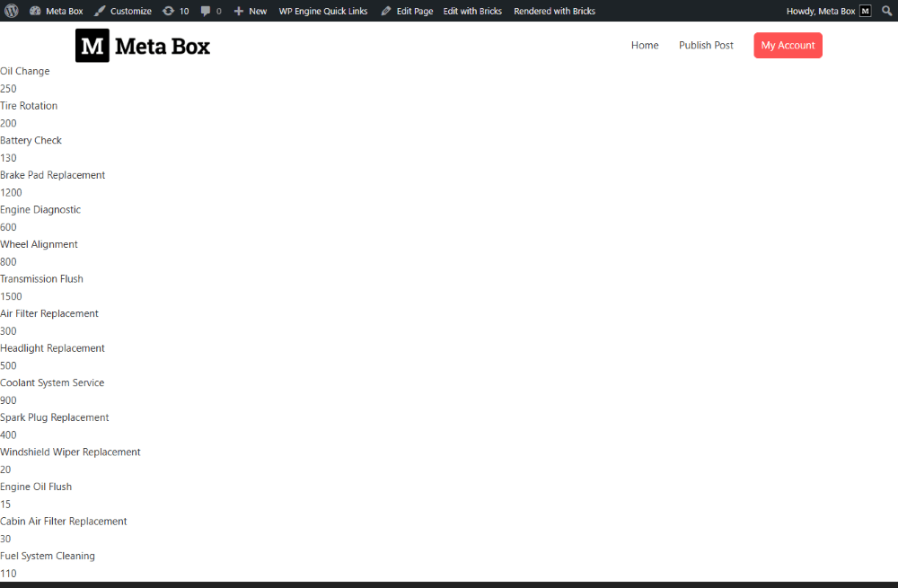Open the Oil Change service link

point(25,71)
